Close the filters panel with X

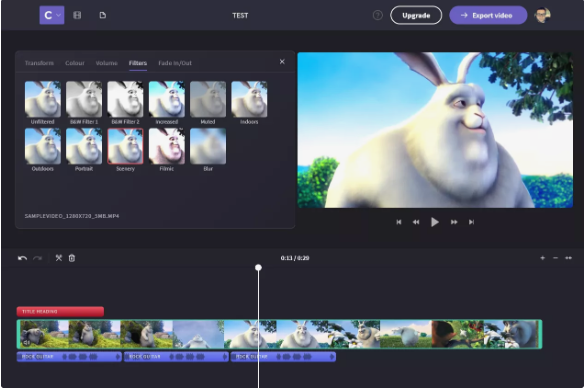tap(282, 62)
